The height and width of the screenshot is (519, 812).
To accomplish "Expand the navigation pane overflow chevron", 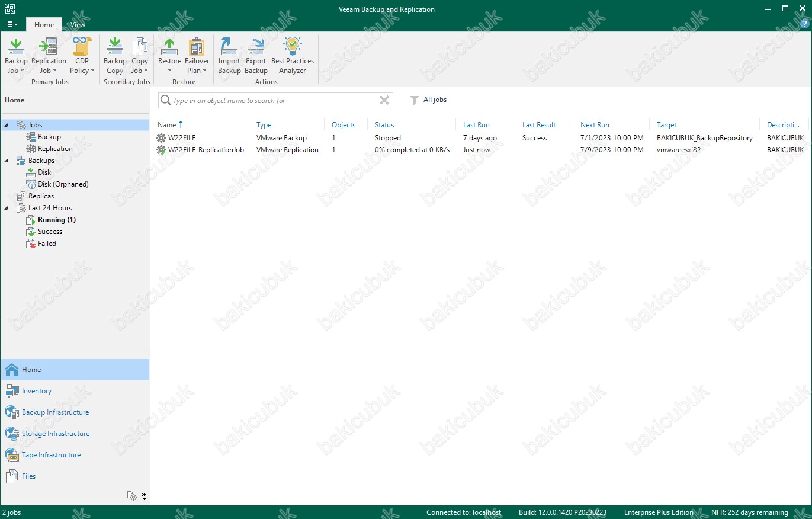I will click(144, 495).
